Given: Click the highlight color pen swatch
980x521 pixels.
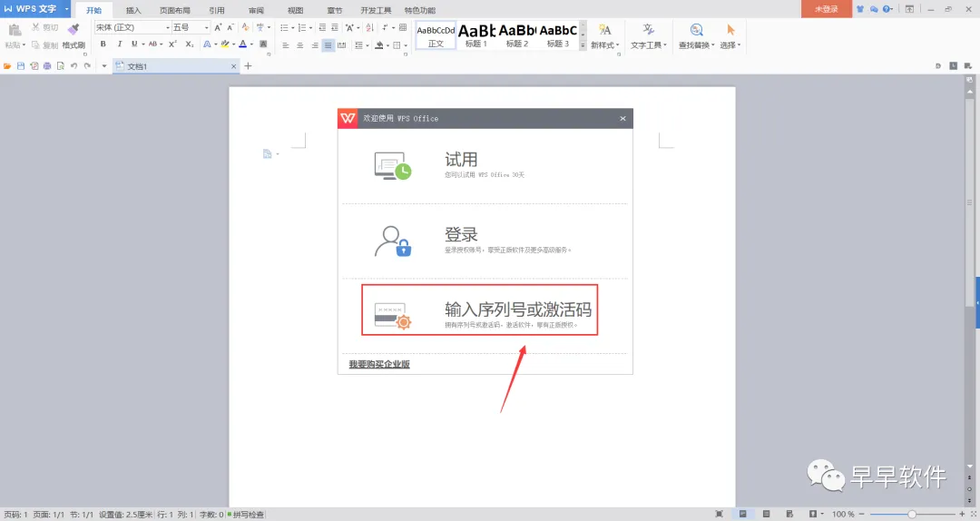Looking at the screenshot, I should [x=225, y=44].
